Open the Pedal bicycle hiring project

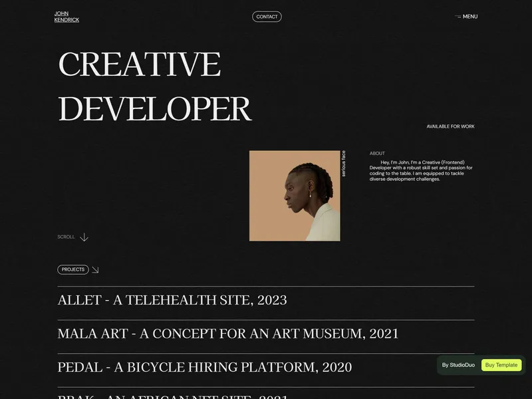[x=205, y=368]
